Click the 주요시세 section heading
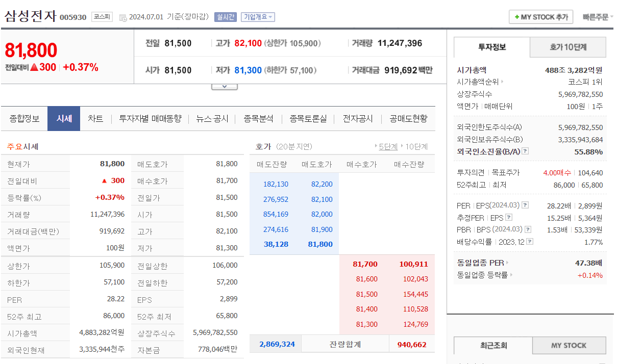This screenshot has height=364, width=617. (22, 147)
